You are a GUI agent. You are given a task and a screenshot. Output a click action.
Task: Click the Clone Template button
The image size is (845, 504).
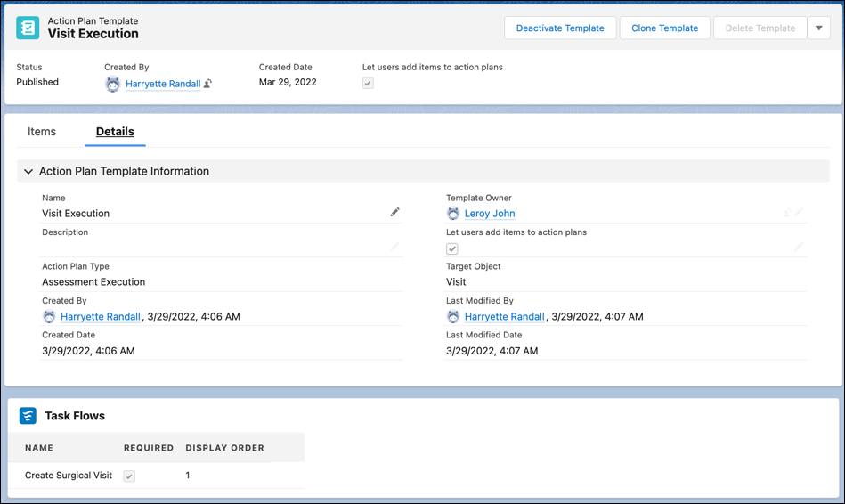(x=664, y=28)
